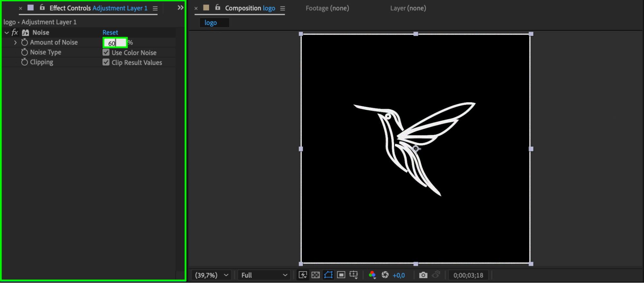
Task: Click the Amount of Noise value field
Action: pos(115,43)
